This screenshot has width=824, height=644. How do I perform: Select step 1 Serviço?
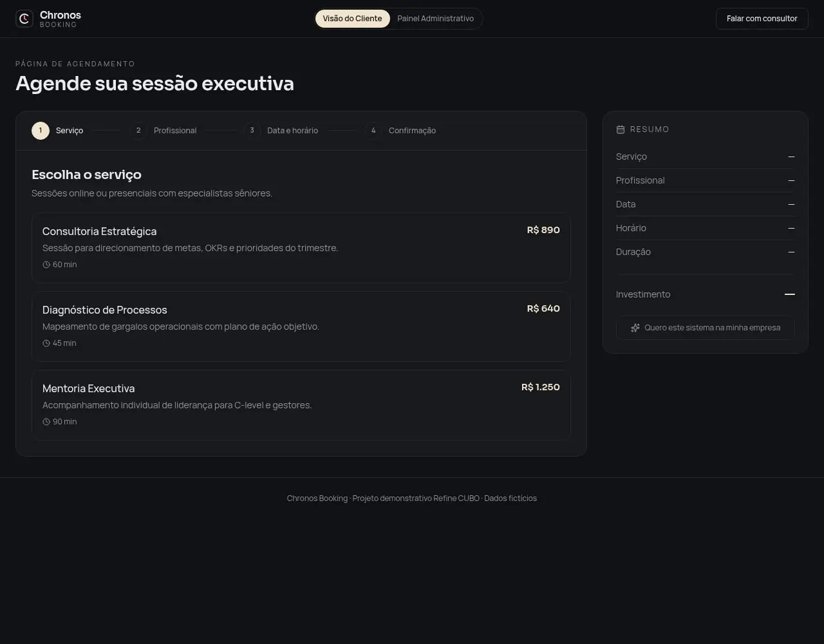(x=57, y=131)
